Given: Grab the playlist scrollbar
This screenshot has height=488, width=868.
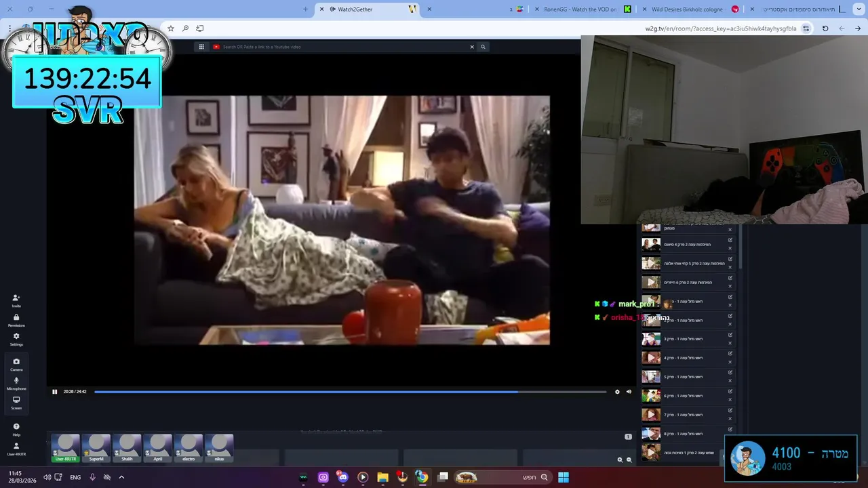Looking at the screenshot, I should tap(740, 247).
